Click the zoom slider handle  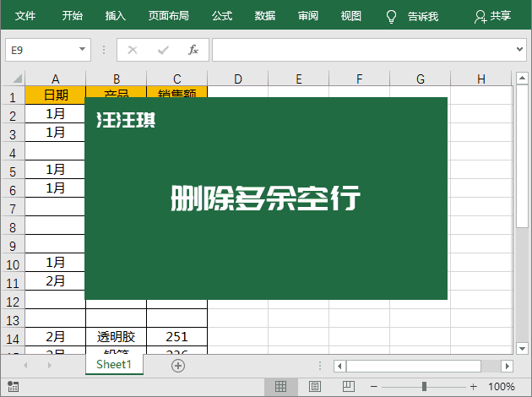click(424, 387)
